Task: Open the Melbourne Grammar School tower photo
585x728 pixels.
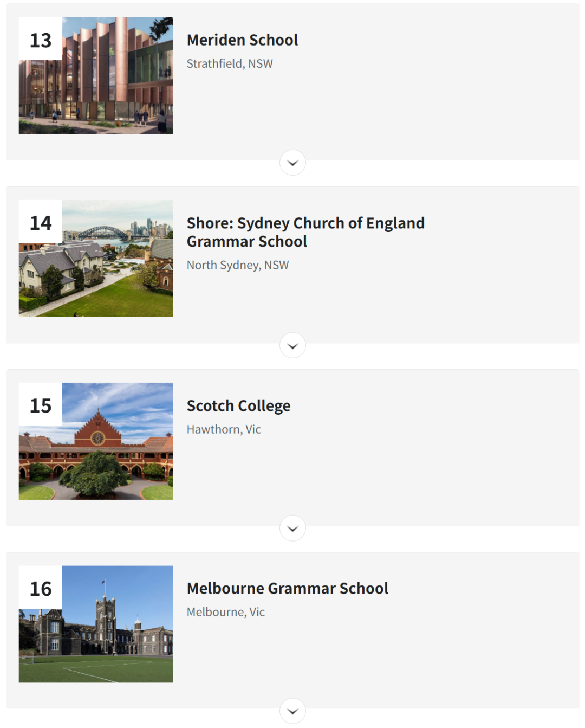Action: point(96,624)
